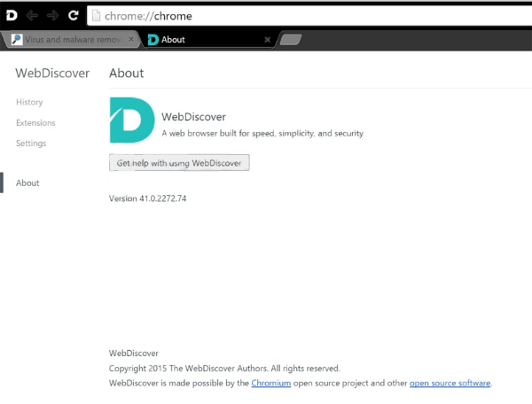Open a new tab with the new tab button
This screenshot has height=404, width=532.
(291, 39)
